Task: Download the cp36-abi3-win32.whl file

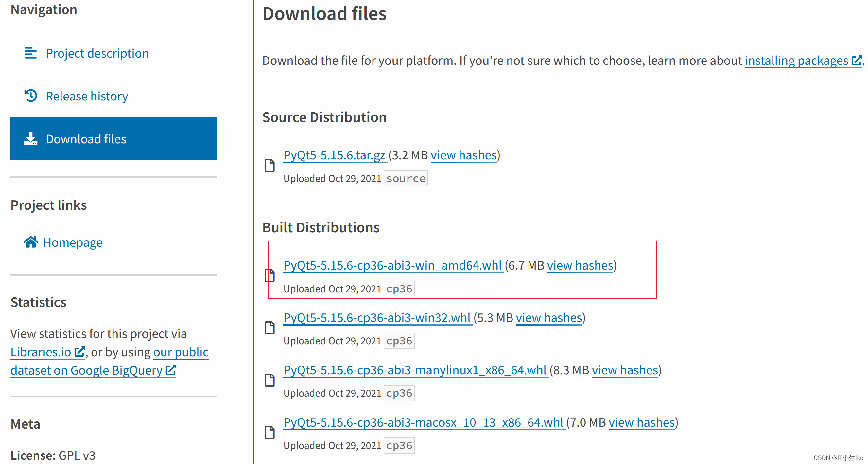Action: pos(377,318)
